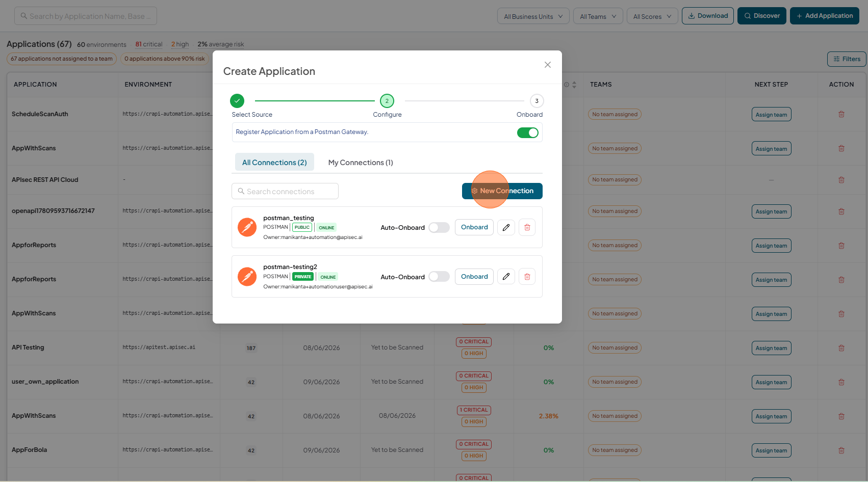Viewport: 868px width, 482px height.
Task: Edit the postman_testing connection with the pencil icon
Action: [x=506, y=228]
